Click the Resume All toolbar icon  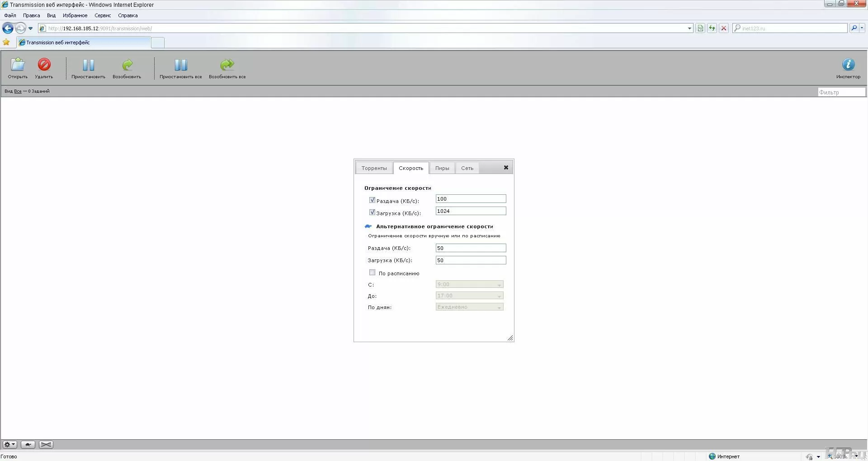[x=227, y=65]
